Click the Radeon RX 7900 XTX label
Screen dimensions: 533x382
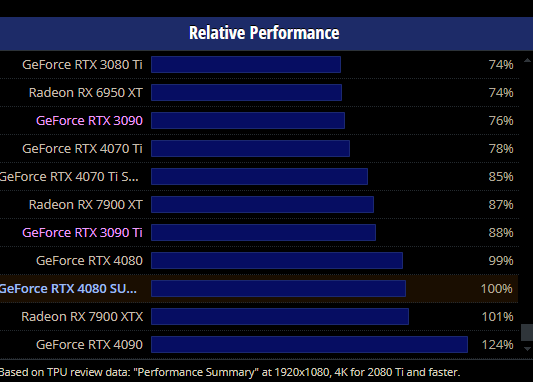point(82,317)
